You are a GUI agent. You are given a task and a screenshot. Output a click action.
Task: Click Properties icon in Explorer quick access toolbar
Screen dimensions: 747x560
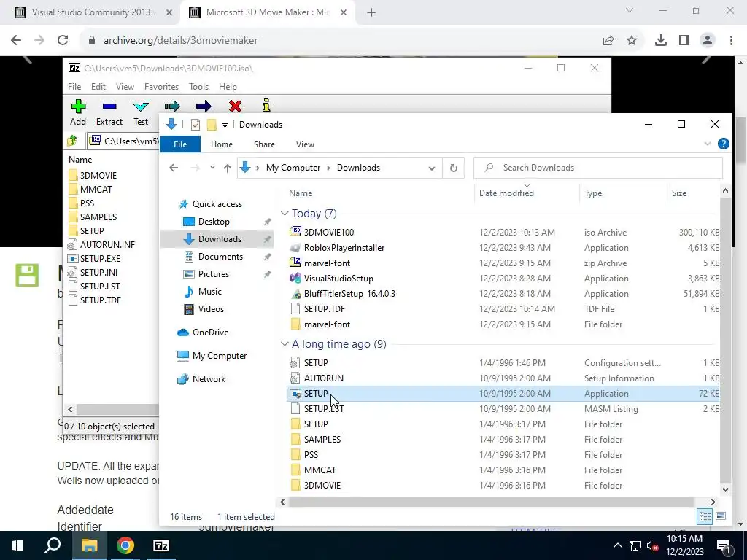(196, 125)
